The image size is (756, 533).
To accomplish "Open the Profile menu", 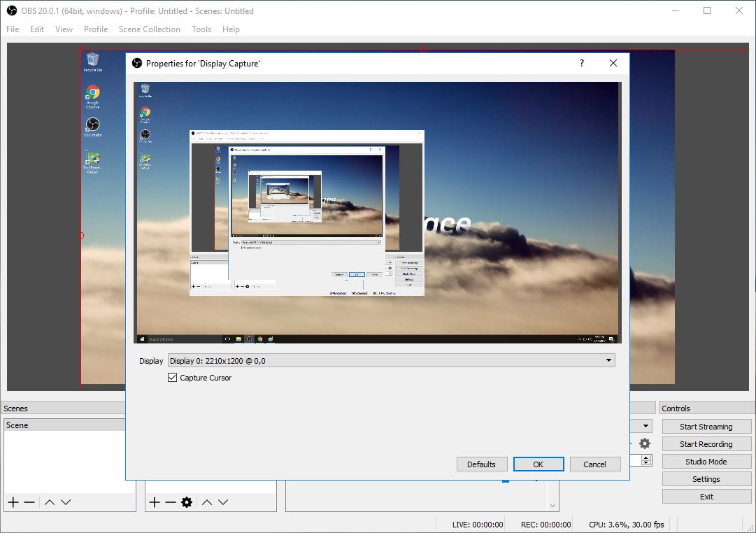I will [96, 29].
